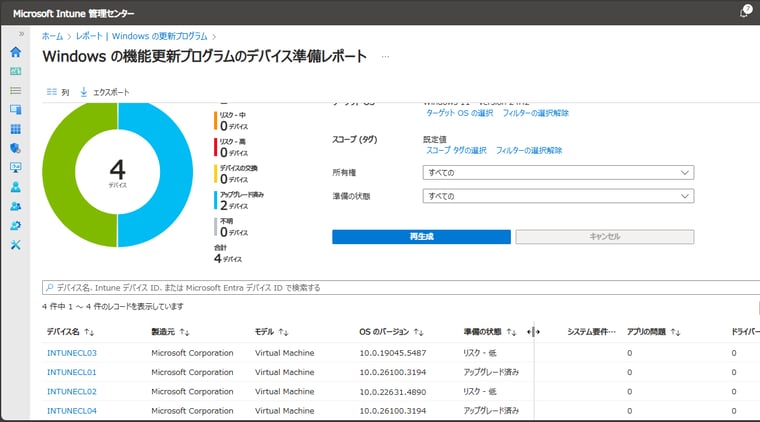Viewport: 760px width, 422px height.
Task: Open the Dashboard icon in sidebar
Action: pos(16,71)
